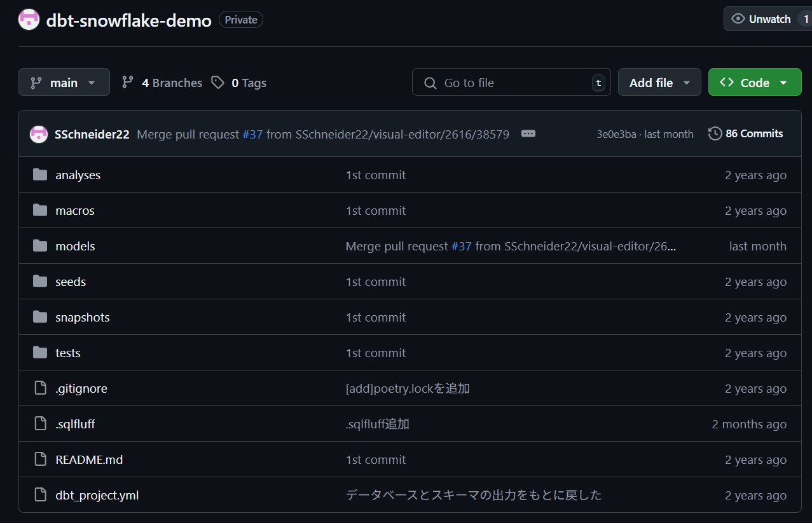Screen dimensions: 812x523
Task: Click the Private visibility badge
Action: tap(241, 20)
